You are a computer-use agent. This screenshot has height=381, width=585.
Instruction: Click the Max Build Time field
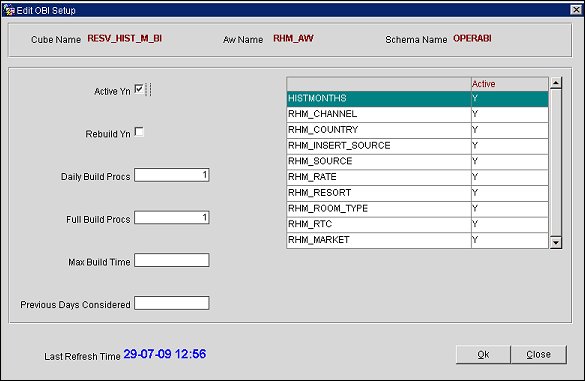click(172, 260)
